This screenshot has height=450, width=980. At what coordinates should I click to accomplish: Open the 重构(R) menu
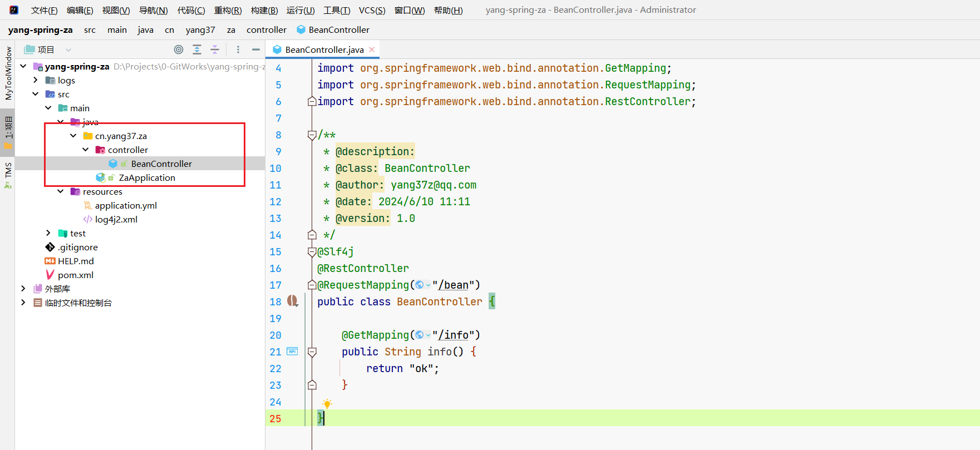click(x=228, y=10)
